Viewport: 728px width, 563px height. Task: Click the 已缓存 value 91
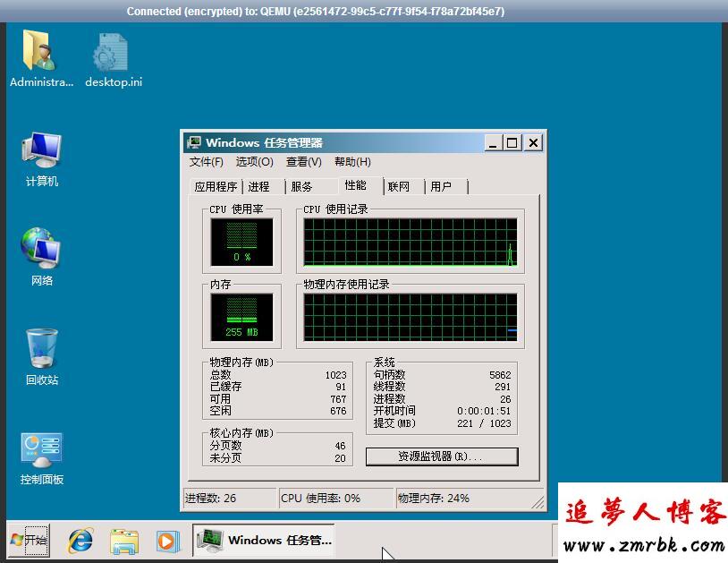(341, 387)
